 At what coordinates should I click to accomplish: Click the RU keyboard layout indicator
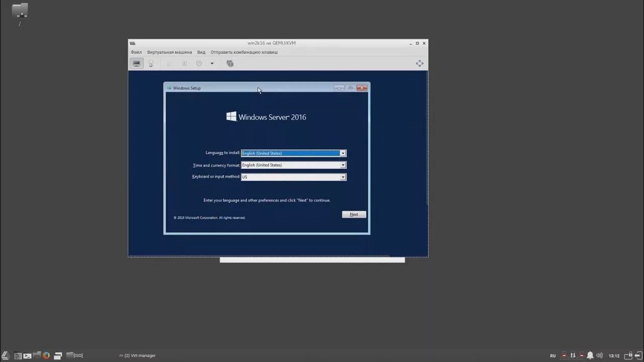553,355
